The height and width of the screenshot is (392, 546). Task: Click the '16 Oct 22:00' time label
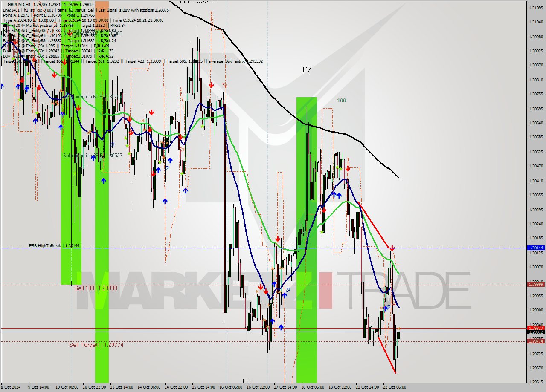coord(258,387)
